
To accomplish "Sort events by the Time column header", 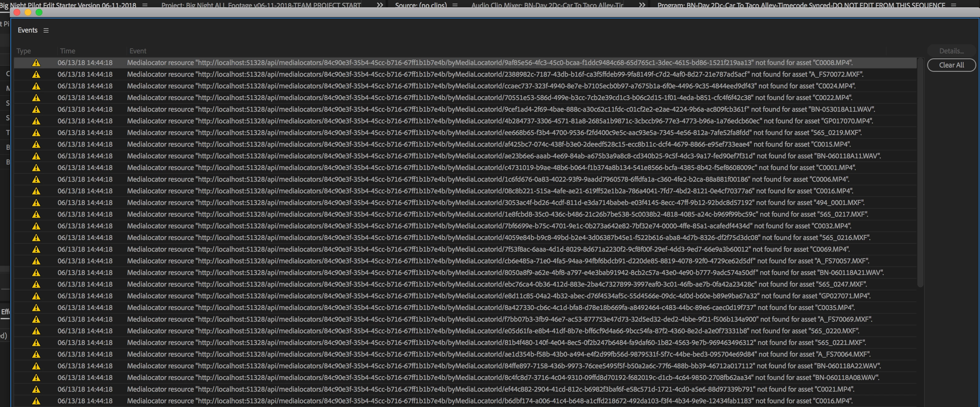I will (x=67, y=51).
